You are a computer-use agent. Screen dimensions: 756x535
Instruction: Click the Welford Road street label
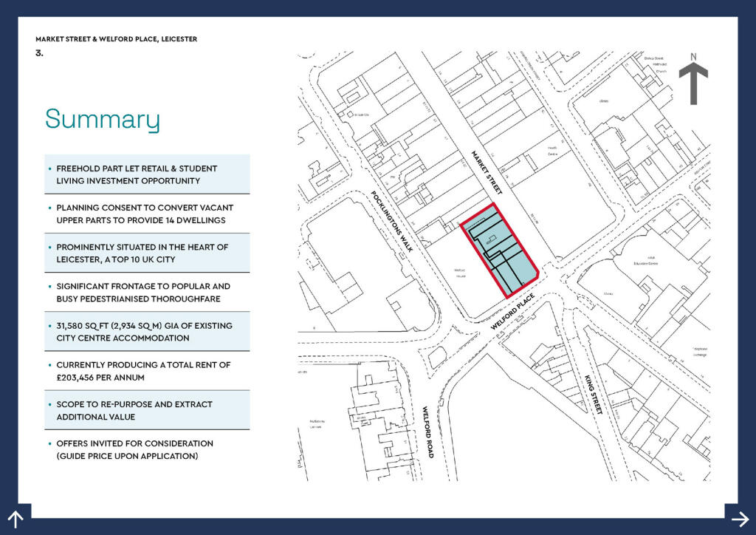tap(427, 432)
